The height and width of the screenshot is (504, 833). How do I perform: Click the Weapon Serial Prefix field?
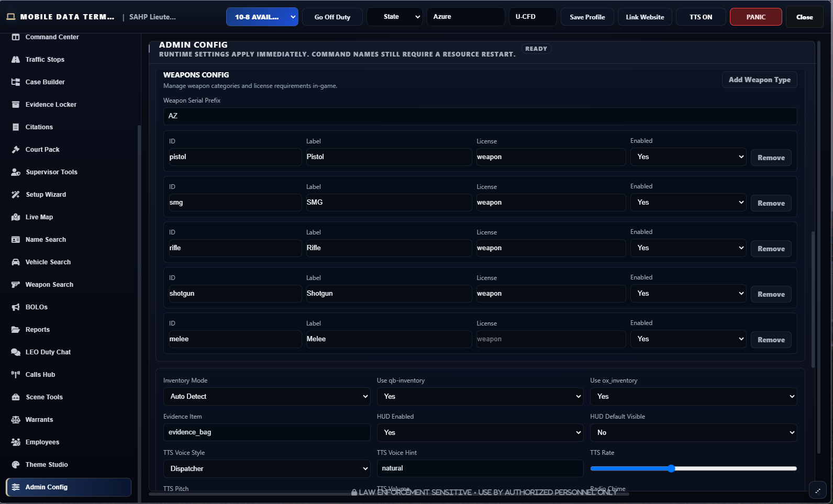pos(480,116)
